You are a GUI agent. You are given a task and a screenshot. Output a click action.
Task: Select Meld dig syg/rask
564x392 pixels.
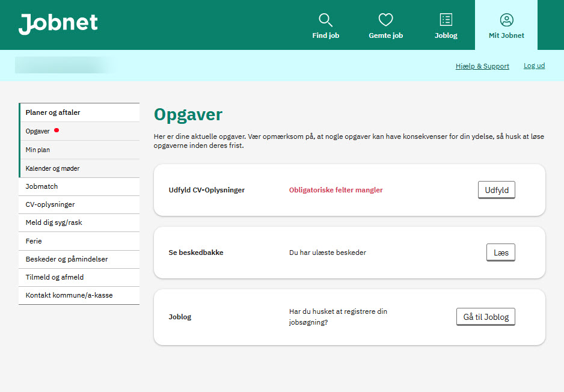[79, 222]
